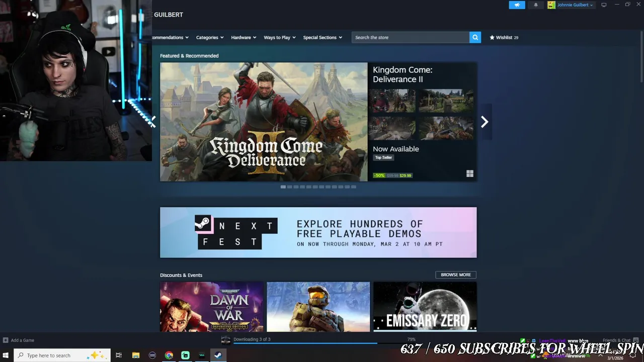
Task: Click the Kingdom Come: Deliverance II title
Action: (403, 74)
